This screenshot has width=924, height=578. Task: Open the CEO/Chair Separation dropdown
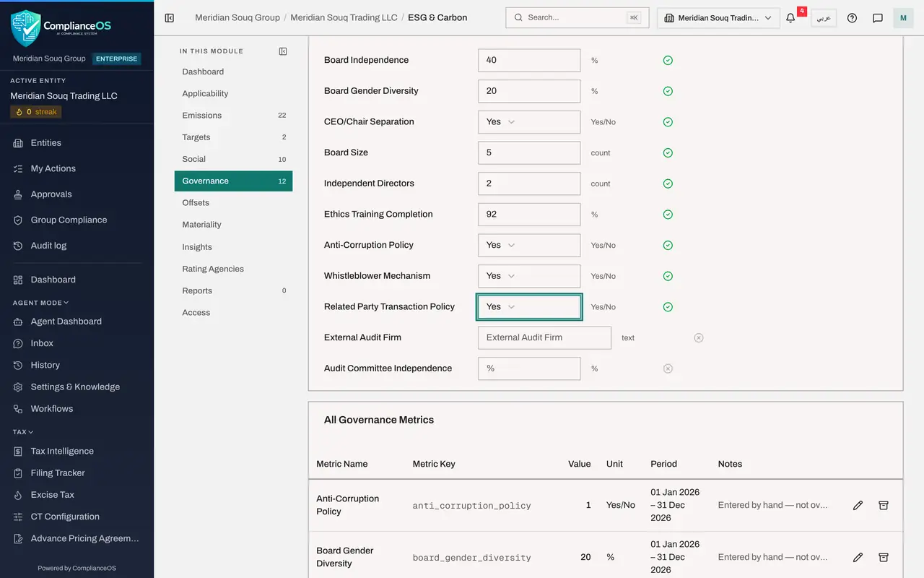coord(529,122)
